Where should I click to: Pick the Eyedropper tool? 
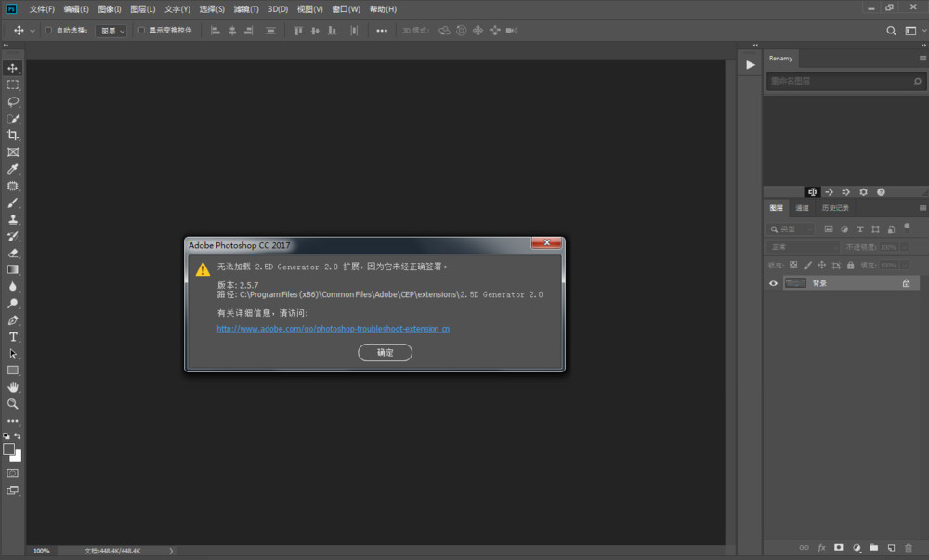[x=13, y=169]
